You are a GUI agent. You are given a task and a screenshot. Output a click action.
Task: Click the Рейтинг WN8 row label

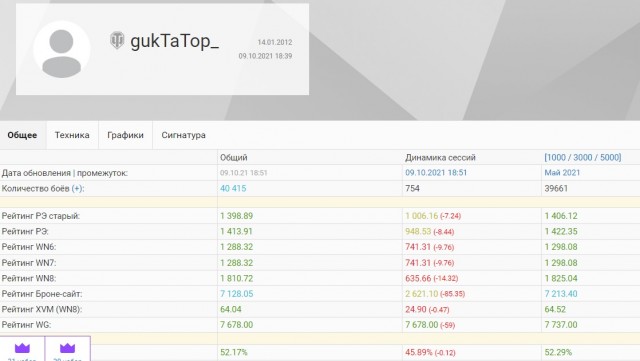[x=29, y=279]
